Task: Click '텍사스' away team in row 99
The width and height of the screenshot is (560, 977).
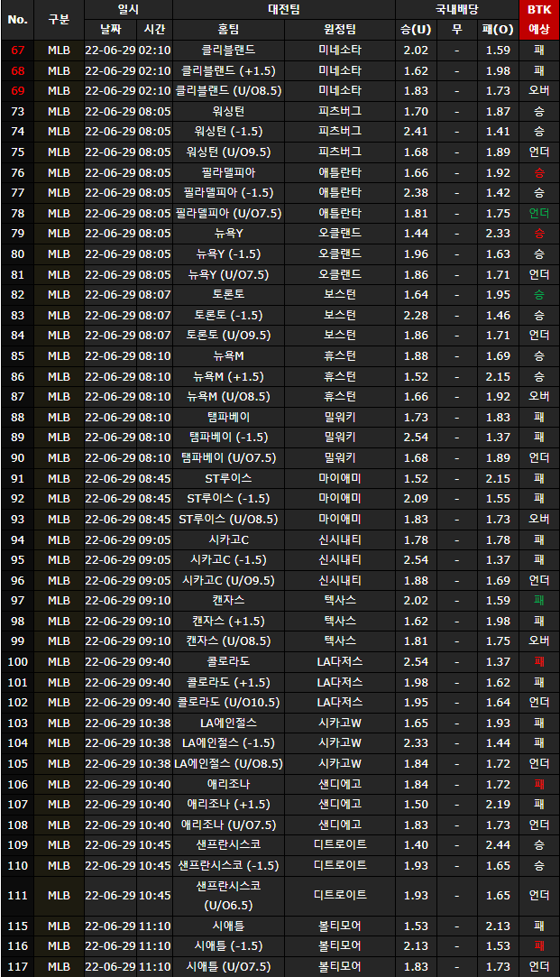Action: 340,641
